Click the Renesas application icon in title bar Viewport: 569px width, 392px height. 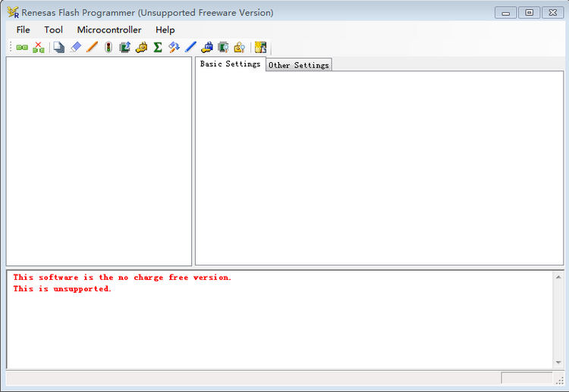13,12
